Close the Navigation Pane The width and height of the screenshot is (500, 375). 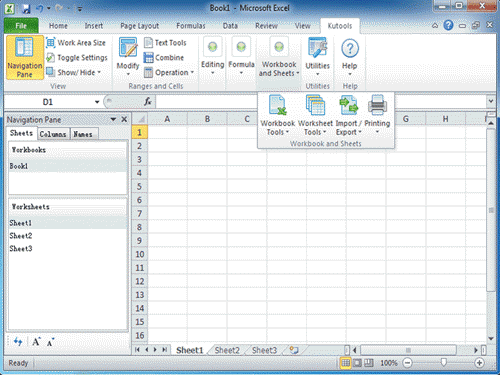point(124,119)
